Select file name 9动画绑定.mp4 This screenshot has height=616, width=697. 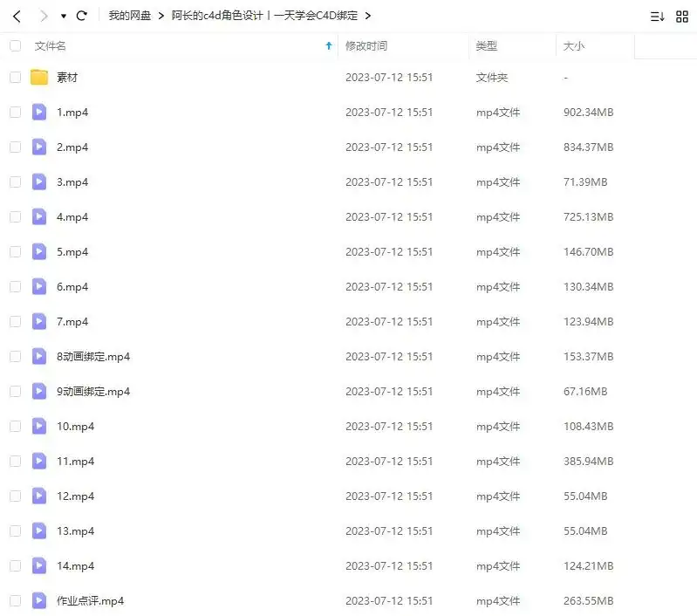click(x=93, y=392)
